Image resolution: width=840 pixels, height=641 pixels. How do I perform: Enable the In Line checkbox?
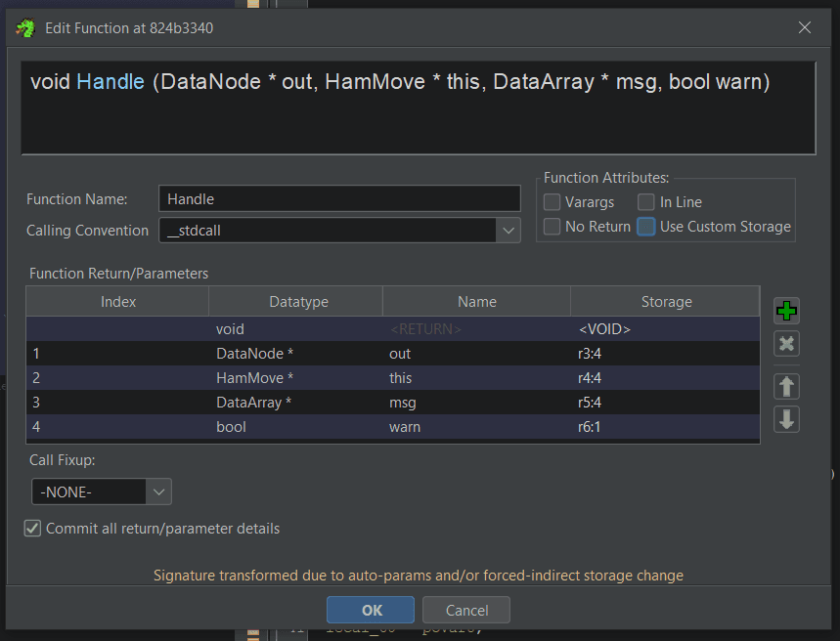click(646, 202)
